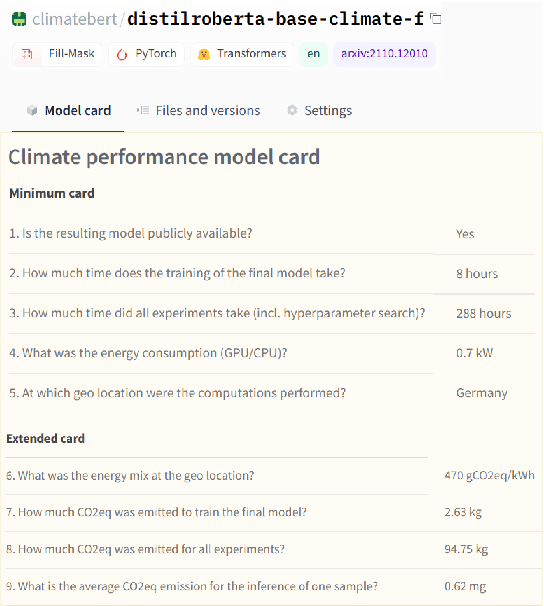The height and width of the screenshot is (606, 544).
Task: Click the Climate performance model card heading
Action: [x=164, y=157]
